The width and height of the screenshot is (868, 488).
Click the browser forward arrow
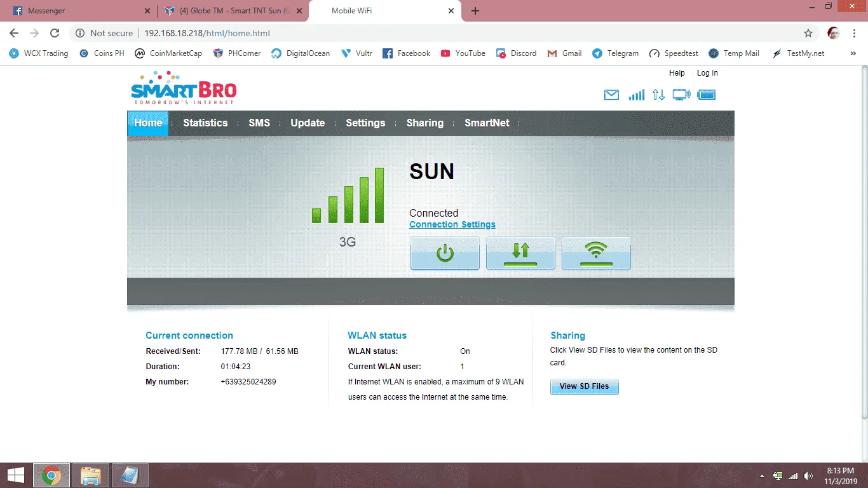pos(34,33)
